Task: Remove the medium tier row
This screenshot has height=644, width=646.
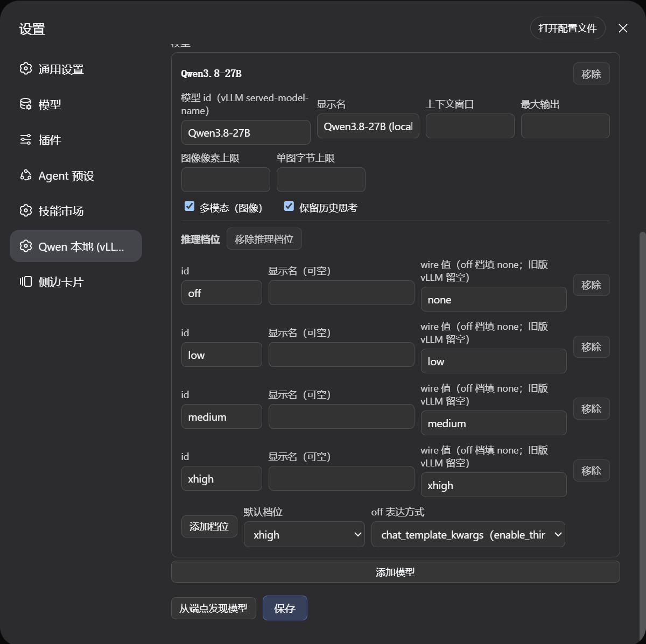Action: click(591, 409)
